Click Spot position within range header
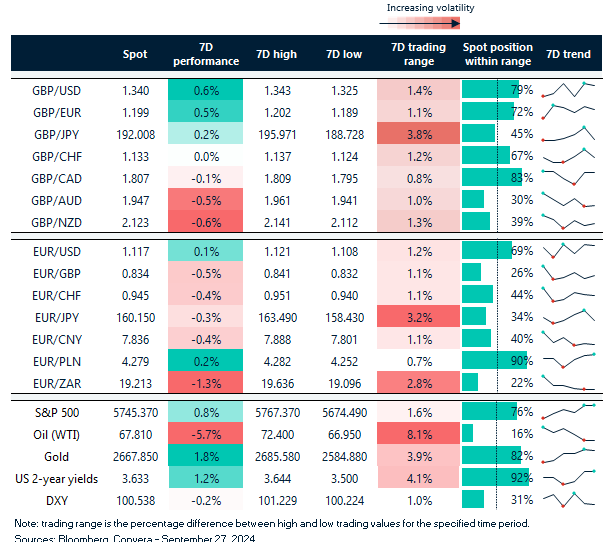Image resolution: width=606 pixels, height=542 pixels. (x=498, y=54)
